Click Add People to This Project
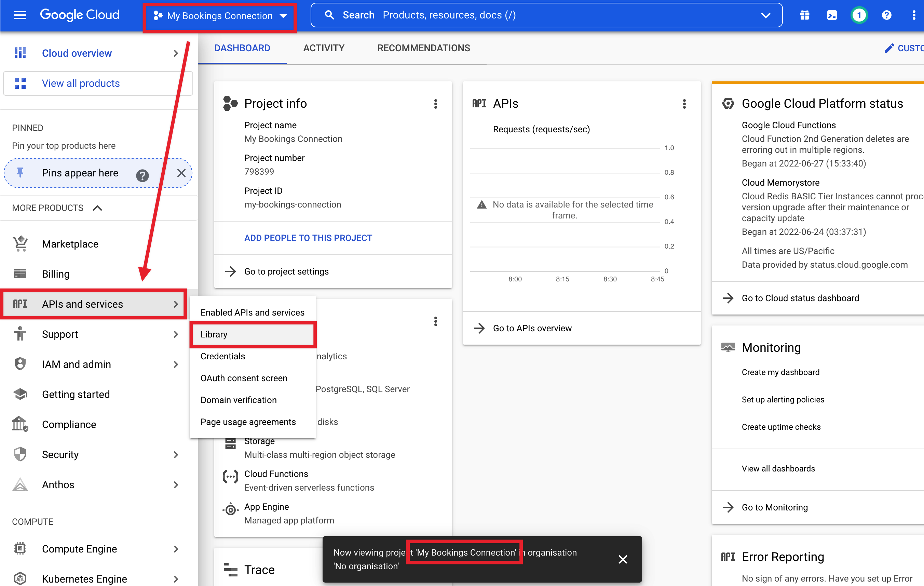 click(308, 238)
